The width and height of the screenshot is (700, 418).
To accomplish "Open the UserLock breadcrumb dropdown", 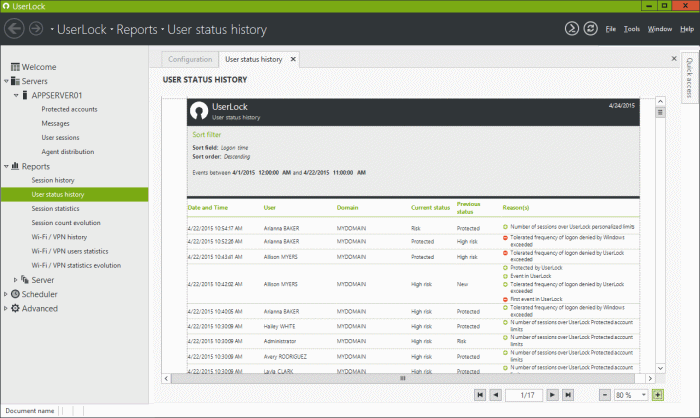I will tap(52, 29).
